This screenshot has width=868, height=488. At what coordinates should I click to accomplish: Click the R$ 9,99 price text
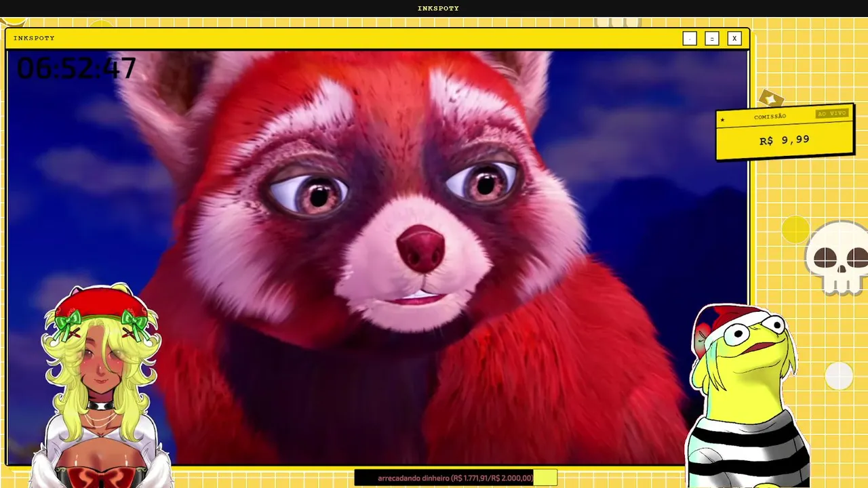coord(784,140)
